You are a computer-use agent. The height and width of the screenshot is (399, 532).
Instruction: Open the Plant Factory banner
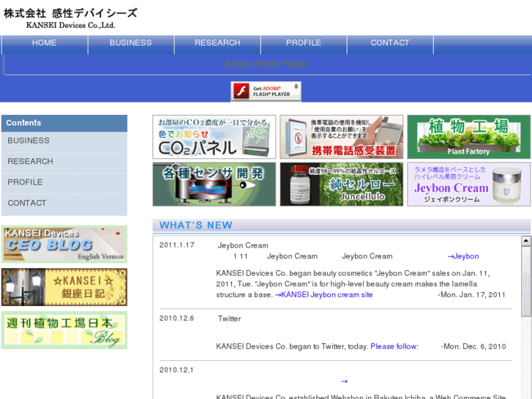[468, 137]
